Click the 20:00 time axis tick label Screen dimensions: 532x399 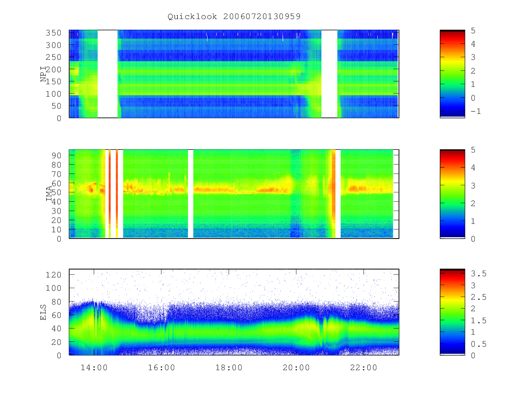297,368
